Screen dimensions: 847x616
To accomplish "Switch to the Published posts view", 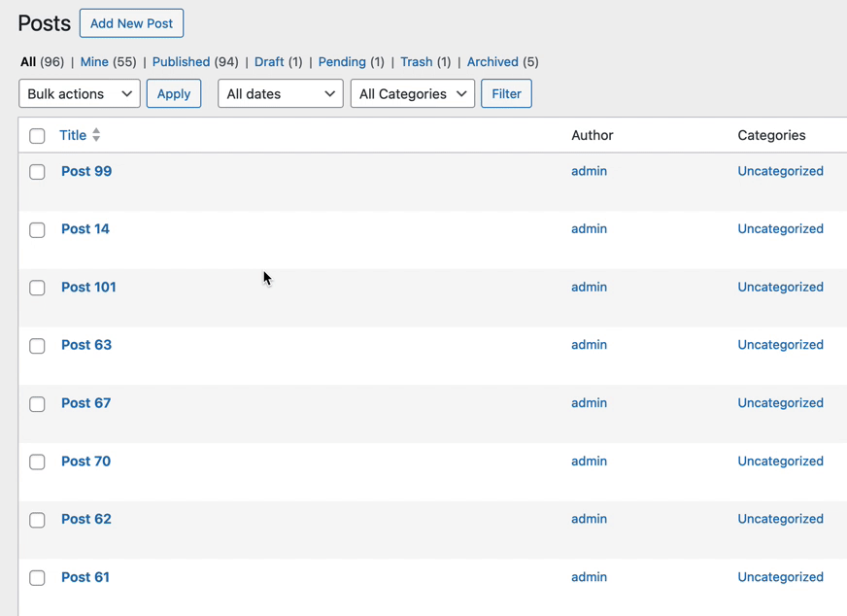I will pyautogui.click(x=181, y=62).
